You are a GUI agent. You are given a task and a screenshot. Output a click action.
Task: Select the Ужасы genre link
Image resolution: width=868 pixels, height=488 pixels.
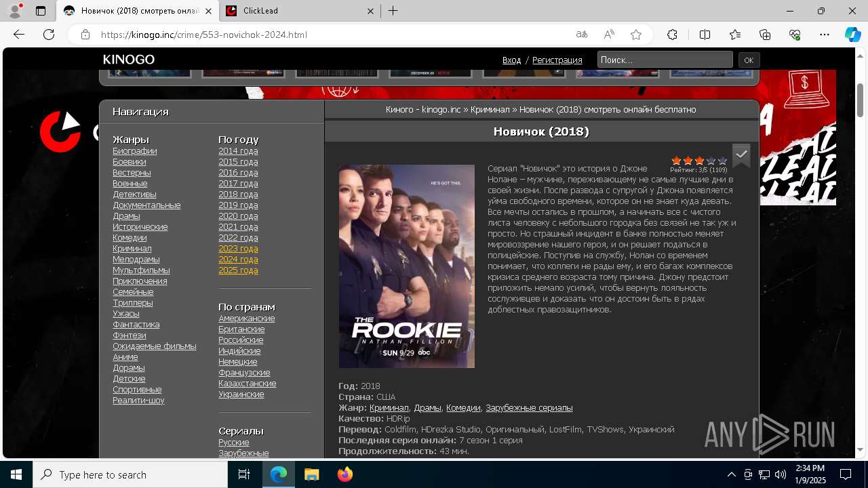point(126,314)
